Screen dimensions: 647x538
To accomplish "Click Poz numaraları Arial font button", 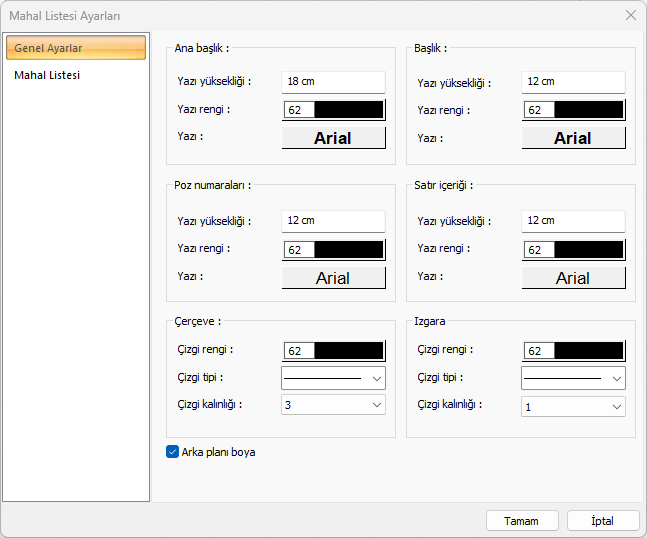I will (x=333, y=278).
